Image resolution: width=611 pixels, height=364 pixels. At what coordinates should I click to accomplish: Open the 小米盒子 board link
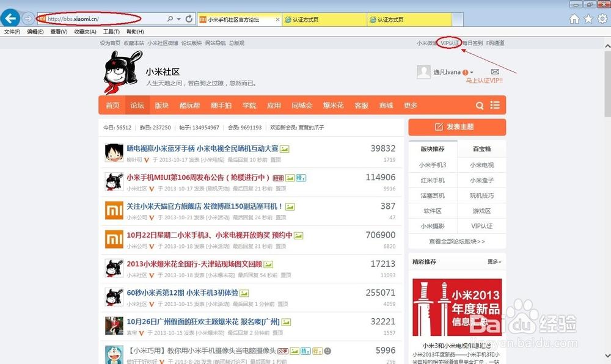[481, 180]
